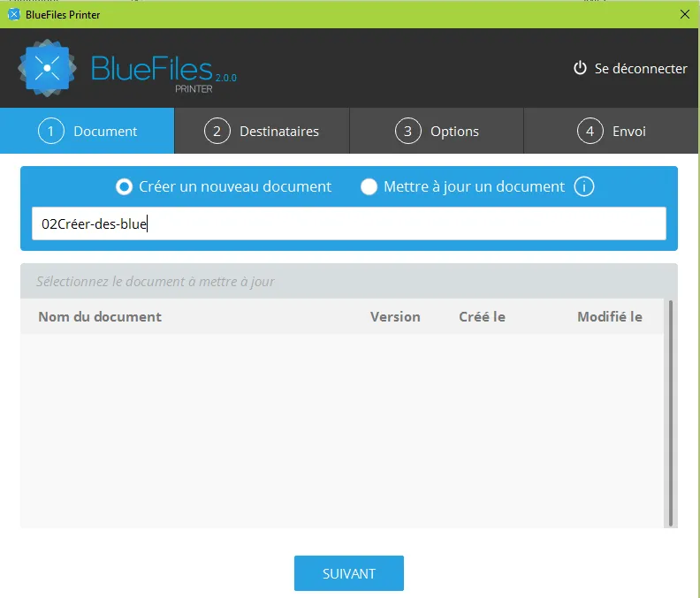Click the document name input field
This screenshot has width=700, height=598.
click(x=349, y=223)
